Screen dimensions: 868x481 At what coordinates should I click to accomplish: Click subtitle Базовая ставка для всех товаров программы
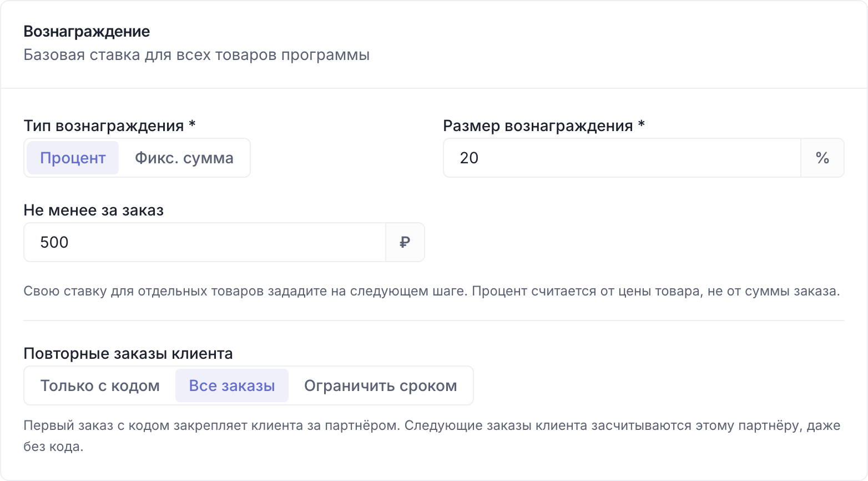point(196,55)
